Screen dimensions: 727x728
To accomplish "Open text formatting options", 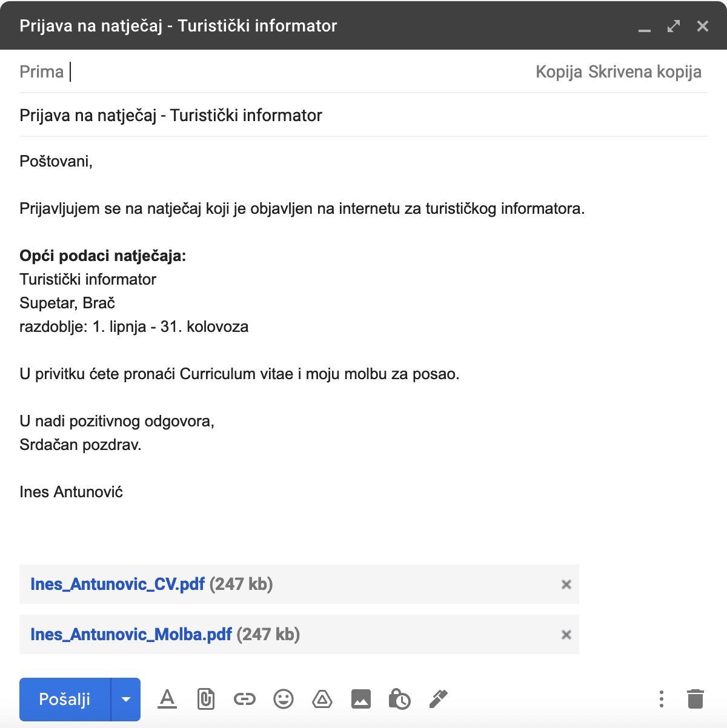I will (x=167, y=699).
